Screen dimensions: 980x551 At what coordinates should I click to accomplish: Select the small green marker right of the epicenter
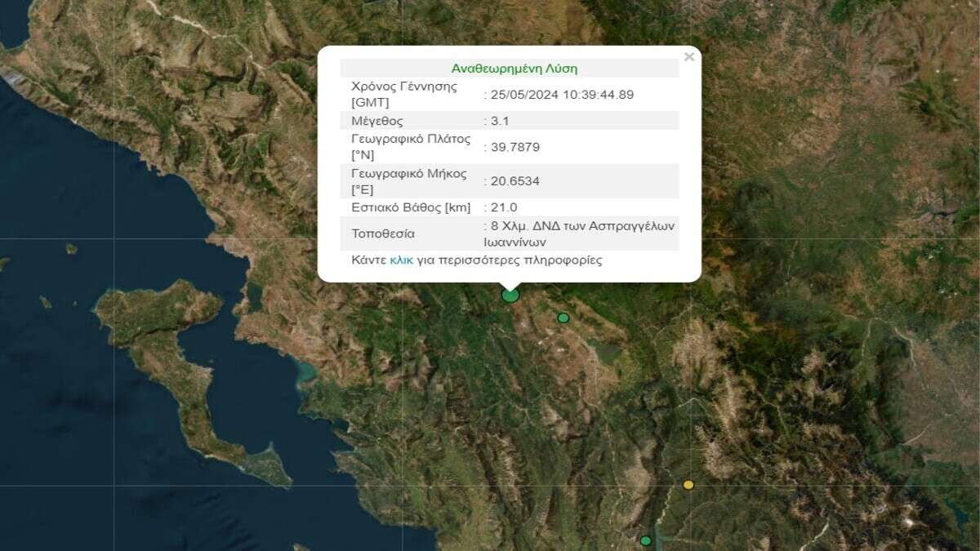563,318
